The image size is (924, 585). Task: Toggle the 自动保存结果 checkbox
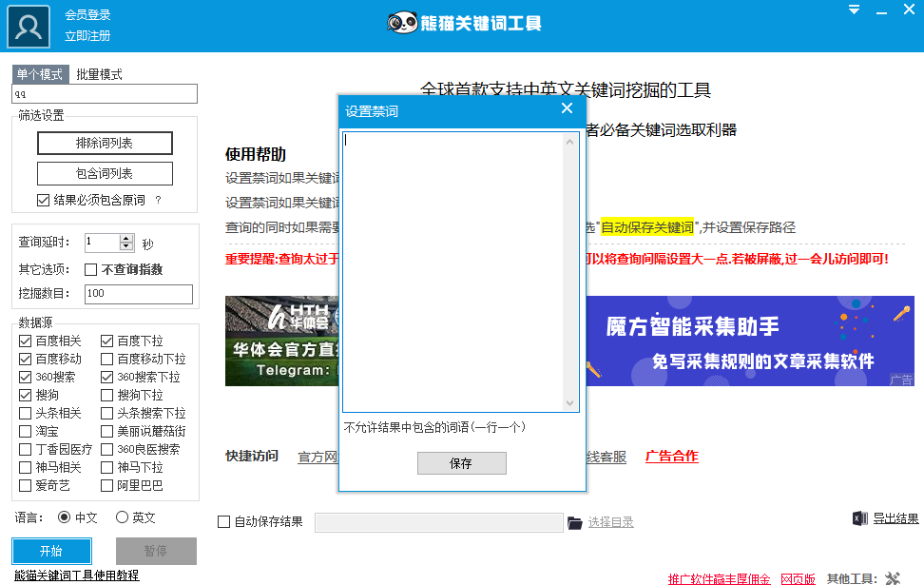(224, 521)
